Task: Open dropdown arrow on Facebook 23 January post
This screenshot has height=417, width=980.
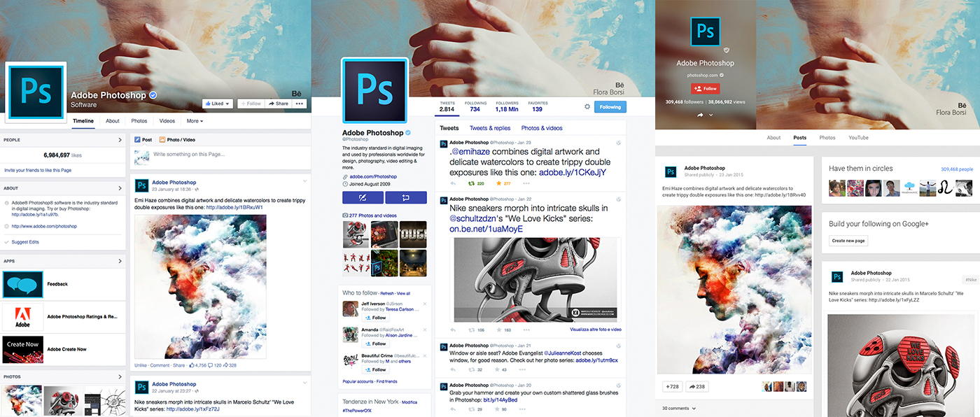Action: pyautogui.click(x=304, y=182)
